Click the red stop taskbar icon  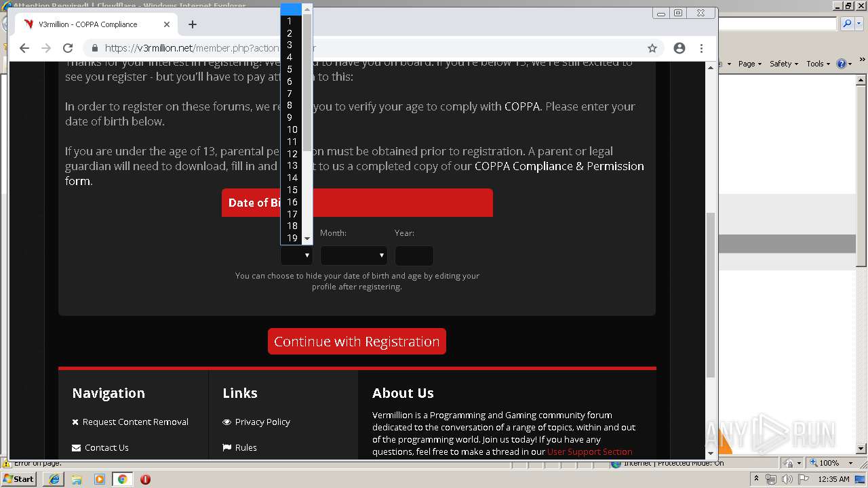click(x=145, y=479)
